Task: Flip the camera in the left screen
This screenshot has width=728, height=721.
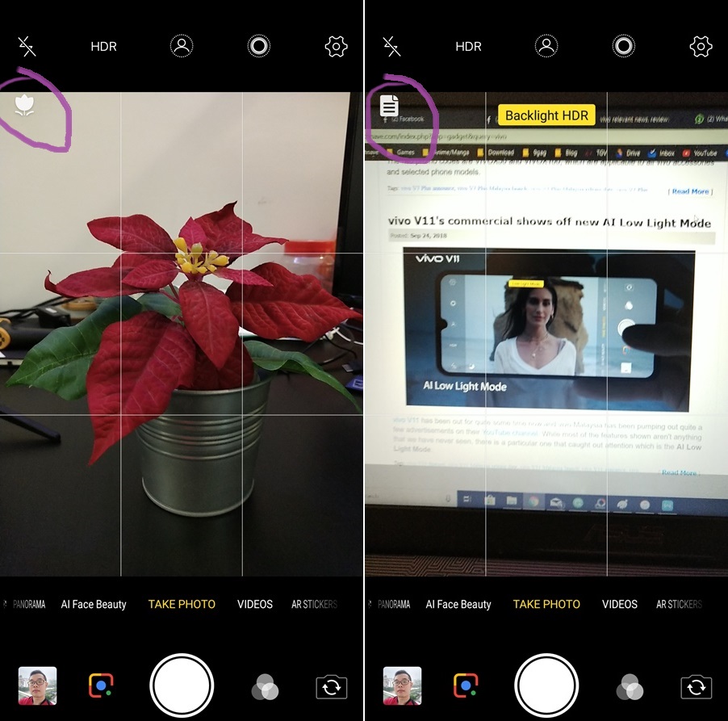Action: pyautogui.click(x=332, y=686)
